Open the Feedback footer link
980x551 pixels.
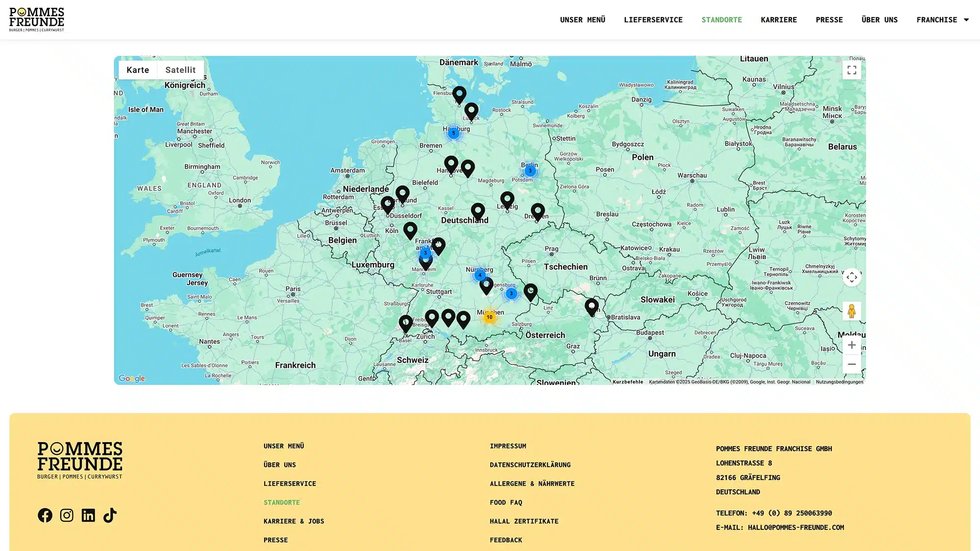[506, 540]
